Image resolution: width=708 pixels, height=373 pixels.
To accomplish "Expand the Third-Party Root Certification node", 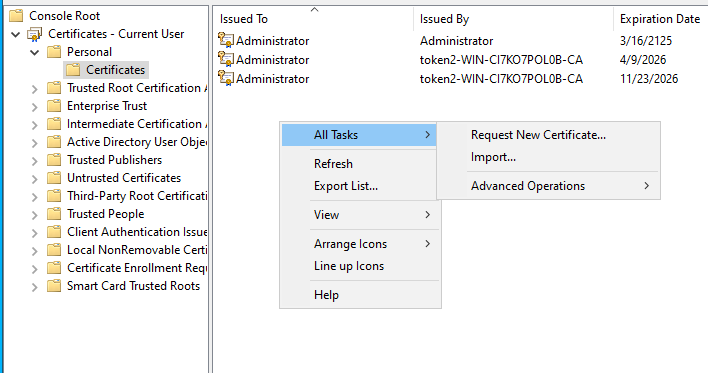I will tap(35, 197).
